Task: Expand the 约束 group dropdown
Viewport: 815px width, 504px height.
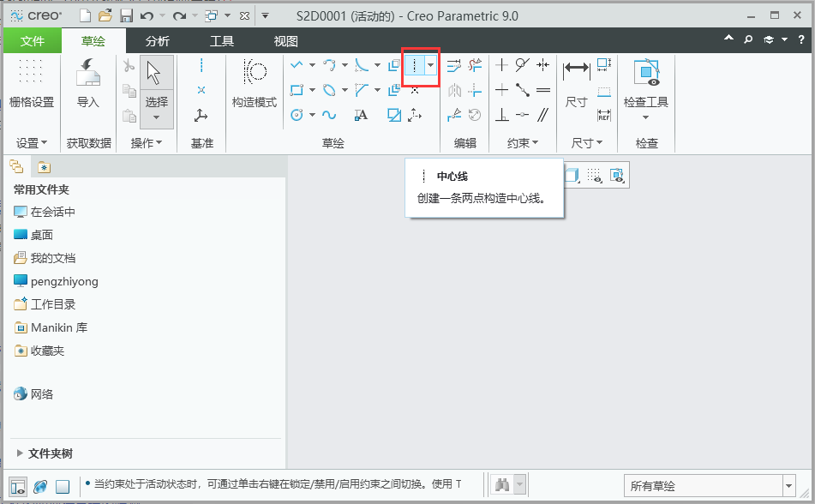Action: click(523, 143)
